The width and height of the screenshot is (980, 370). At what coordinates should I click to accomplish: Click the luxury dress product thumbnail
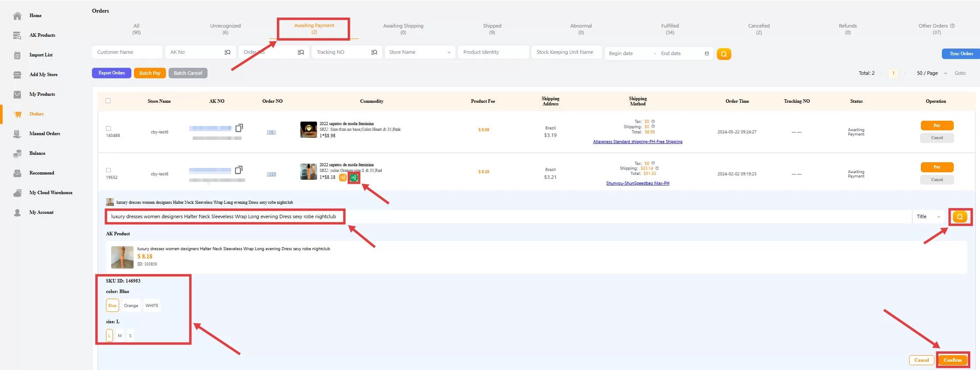click(x=122, y=257)
